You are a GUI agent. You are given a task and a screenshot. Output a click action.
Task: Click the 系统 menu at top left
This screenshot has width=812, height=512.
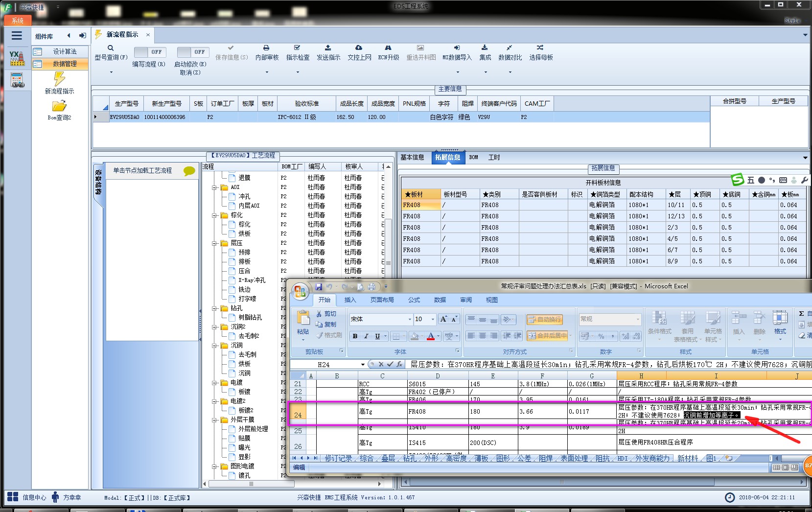pos(18,21)
